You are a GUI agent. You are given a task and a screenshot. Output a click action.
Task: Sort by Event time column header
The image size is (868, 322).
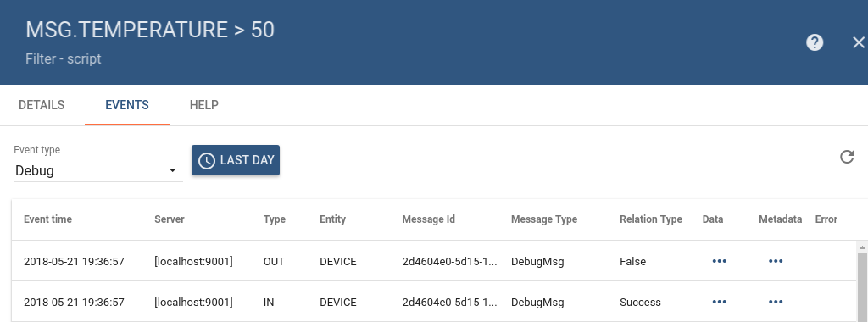[x=47, y=219]
